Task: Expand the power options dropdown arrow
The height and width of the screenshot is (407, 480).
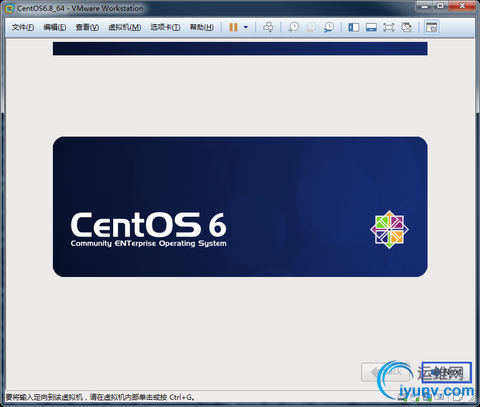Action: (246, 27)
